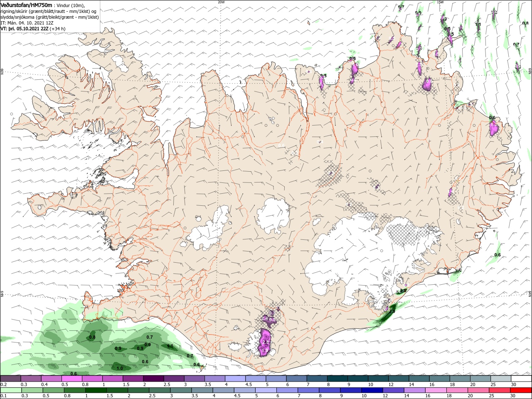This screenshot has width=532, height=399.
Task: Click the '0.6' value off the southeast coast
Action: tap(498, 255)
